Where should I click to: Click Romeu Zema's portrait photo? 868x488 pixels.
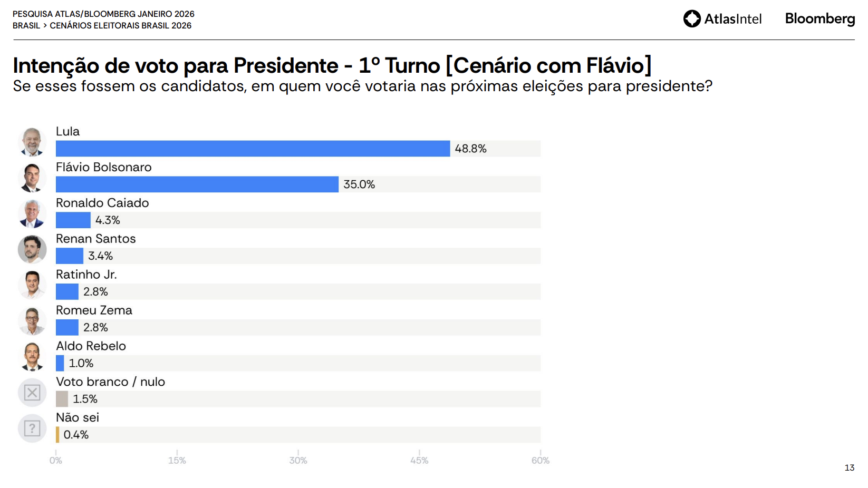(32, 321)
